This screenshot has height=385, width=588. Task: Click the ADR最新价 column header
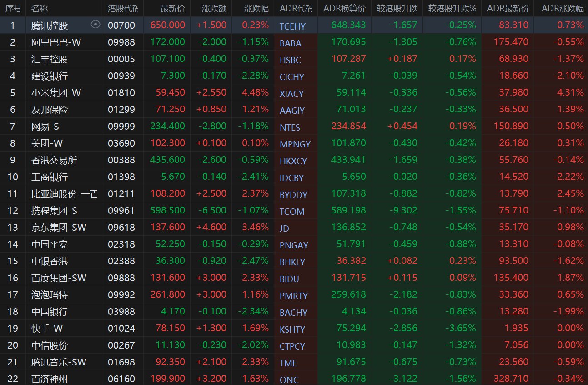508,9
